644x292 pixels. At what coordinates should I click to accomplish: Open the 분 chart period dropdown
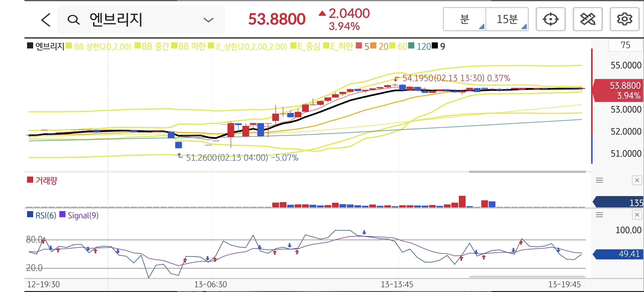(x=465, y=19)
